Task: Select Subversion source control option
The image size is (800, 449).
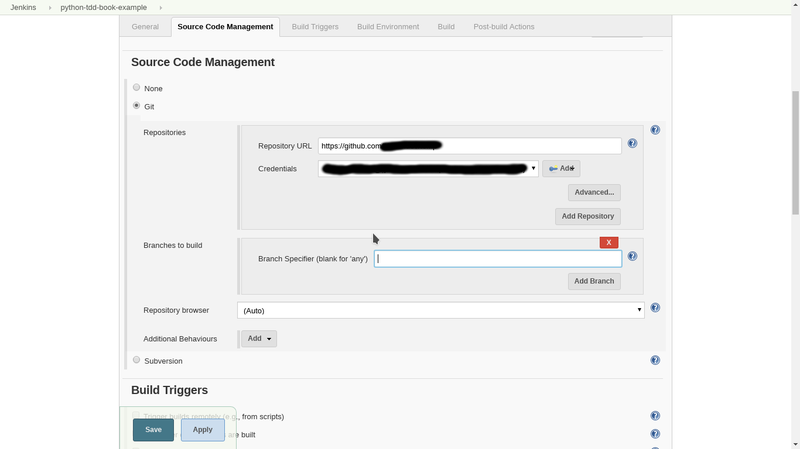Action: [x=136, y=360]
